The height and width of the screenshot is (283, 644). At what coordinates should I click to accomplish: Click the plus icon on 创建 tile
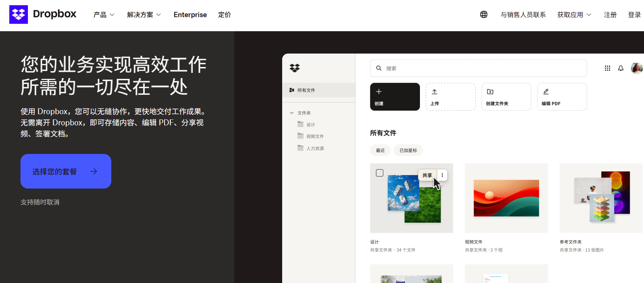379,91
